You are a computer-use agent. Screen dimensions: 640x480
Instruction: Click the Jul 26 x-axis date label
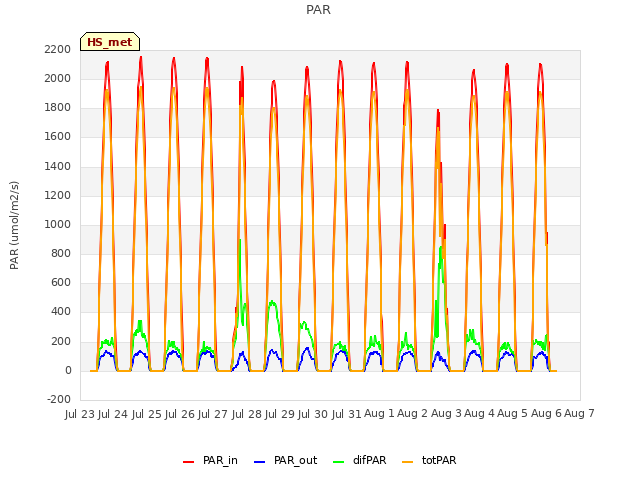(x=180, y=414)
